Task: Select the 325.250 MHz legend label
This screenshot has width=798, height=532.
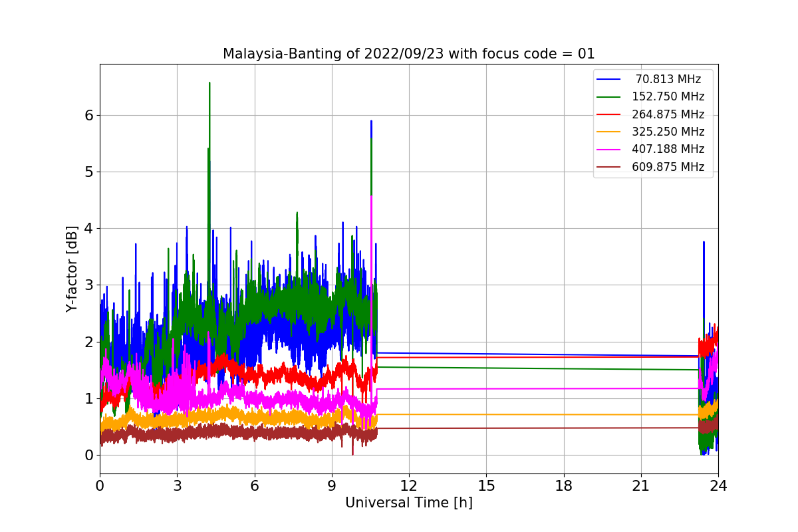Action: (668, 132)
